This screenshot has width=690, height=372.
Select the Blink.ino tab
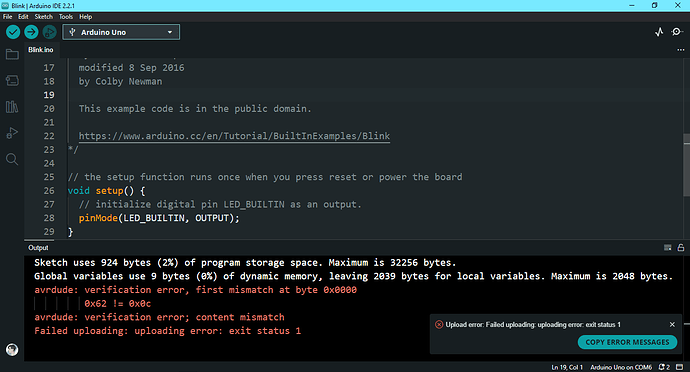point(40,50)
